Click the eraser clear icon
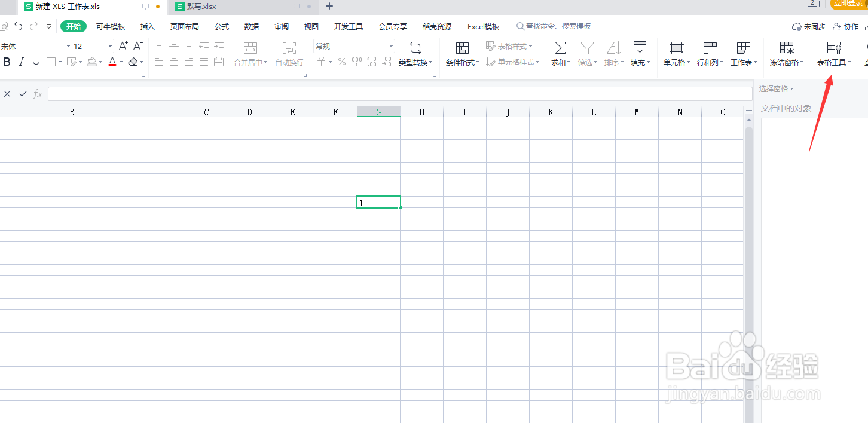 pyautogui.click(x=133, y=62)
